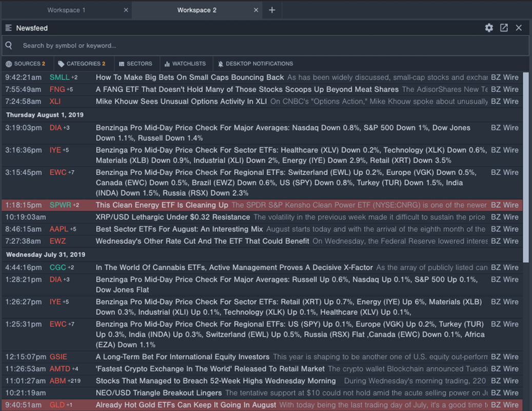Viewport: 532px width, 411px height.
Task: Close the Newsfeed panel
Action: [x=519, y=28]
